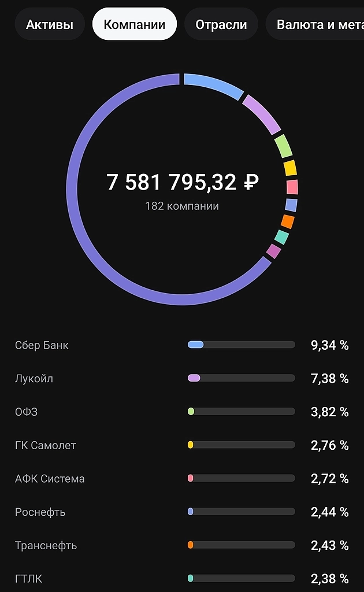
Task: Open the Сбер Банк company row
Action: pyautogui.click(x=42, y=345)
